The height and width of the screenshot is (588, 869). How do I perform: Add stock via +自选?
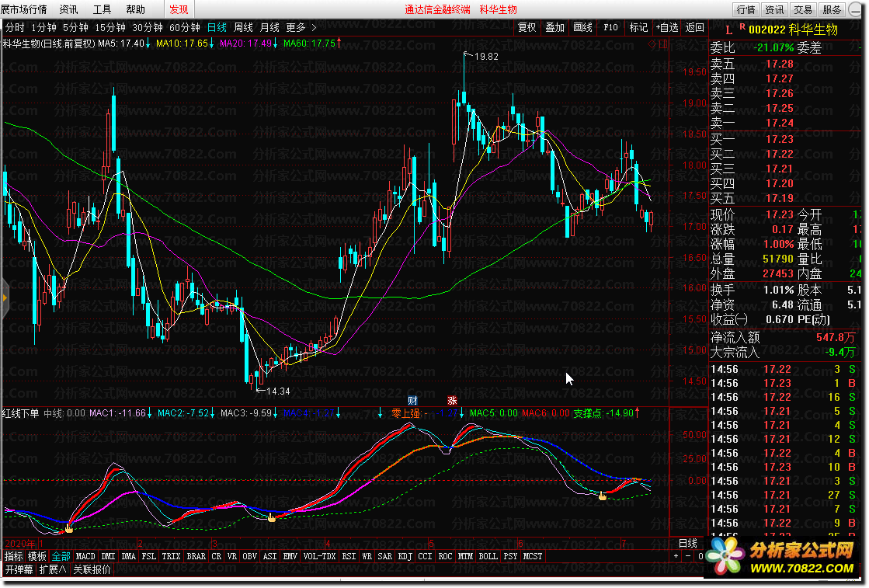coord(667,27)
